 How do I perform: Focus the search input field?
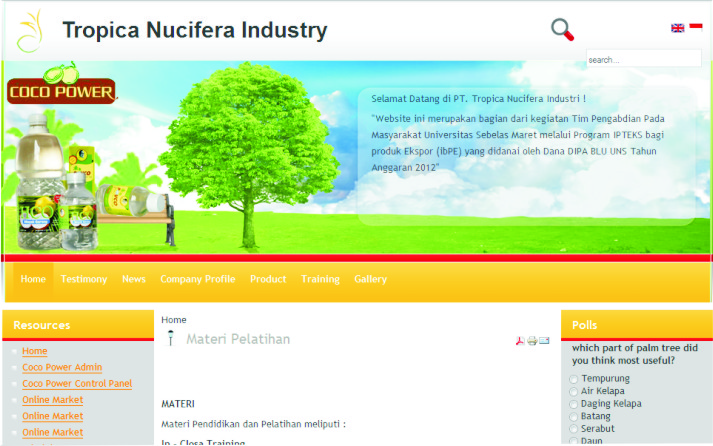pyautogui.click(x=643, y=59)
